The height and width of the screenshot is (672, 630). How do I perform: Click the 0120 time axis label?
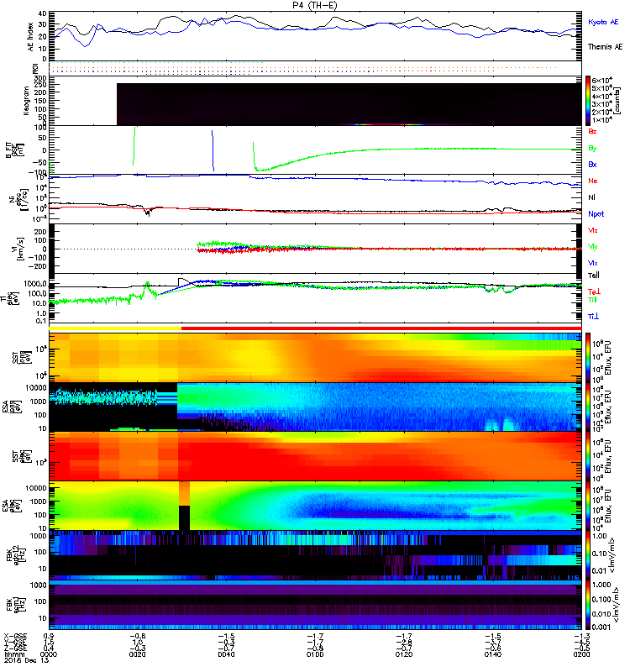point(404,654)
